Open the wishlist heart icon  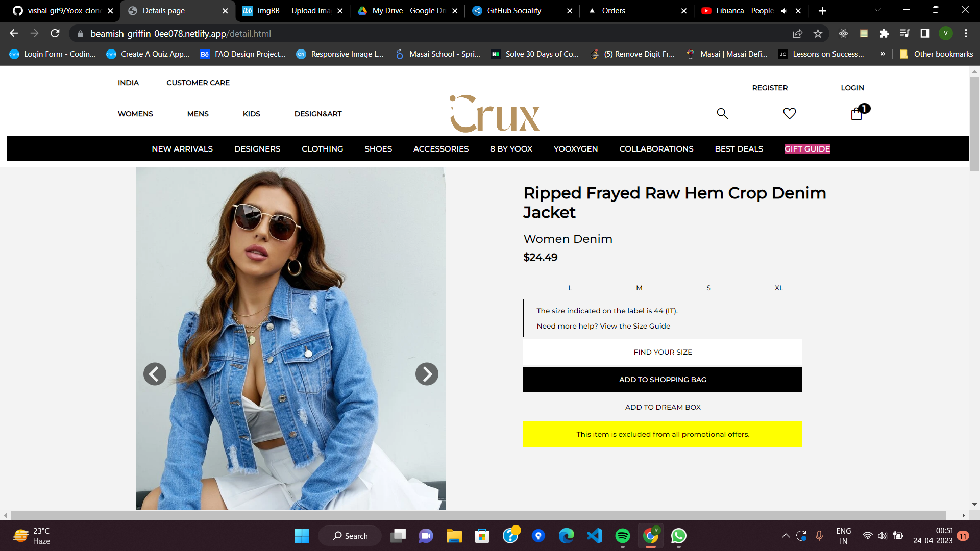790,113
